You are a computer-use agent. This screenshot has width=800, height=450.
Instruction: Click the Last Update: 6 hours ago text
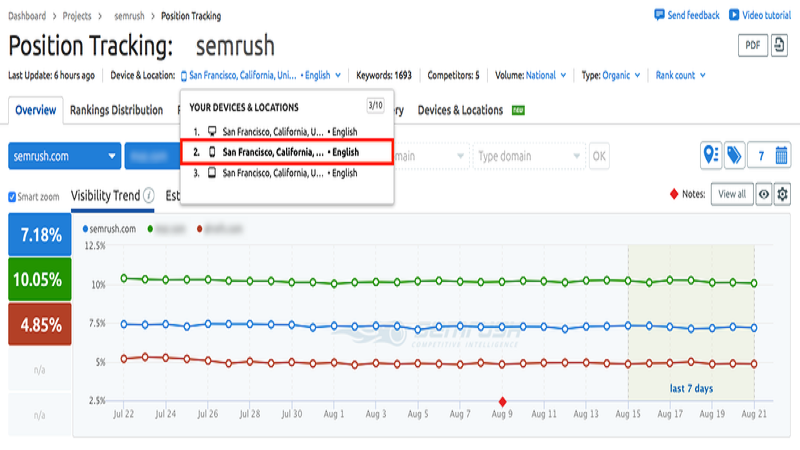pos(52,76)
